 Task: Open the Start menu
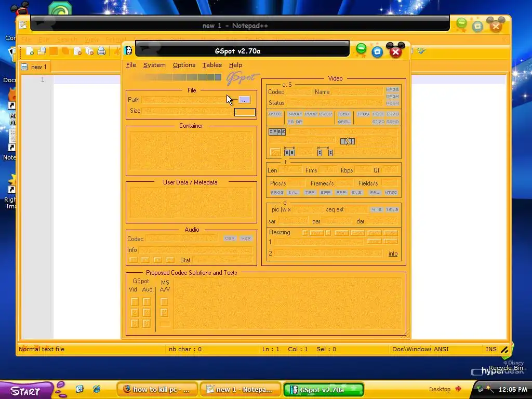[x=26, y=391]
